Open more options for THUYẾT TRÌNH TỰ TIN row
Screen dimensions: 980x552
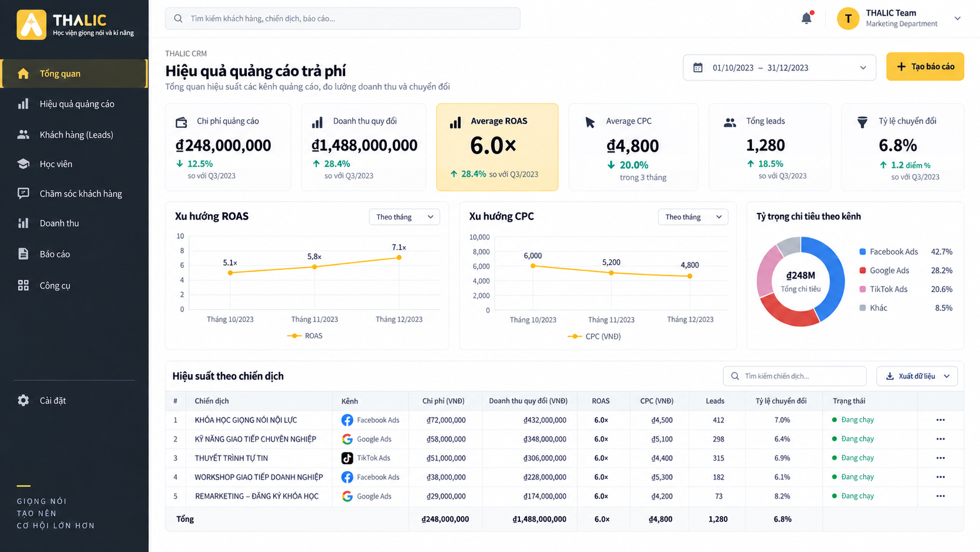[940, 458]
